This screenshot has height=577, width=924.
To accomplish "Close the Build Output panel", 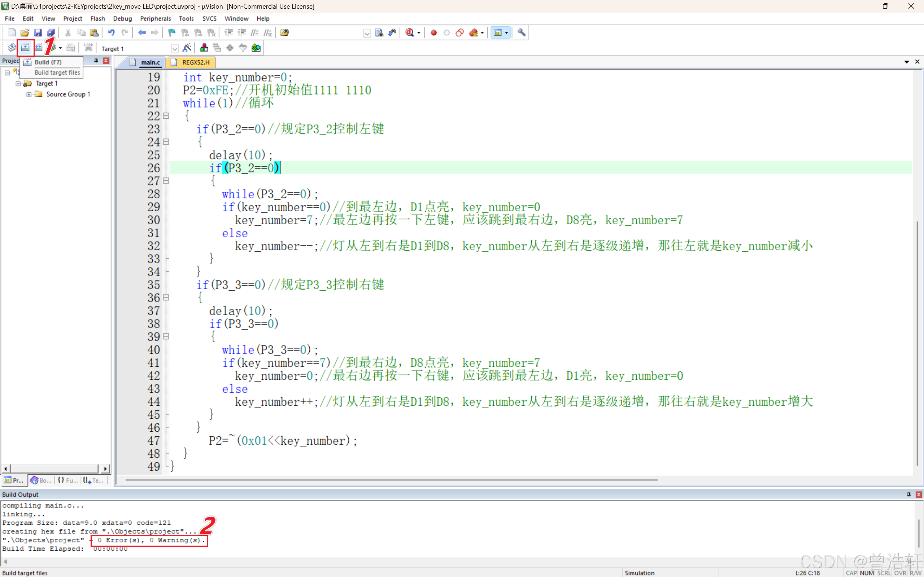I will (x=918, y=494).
